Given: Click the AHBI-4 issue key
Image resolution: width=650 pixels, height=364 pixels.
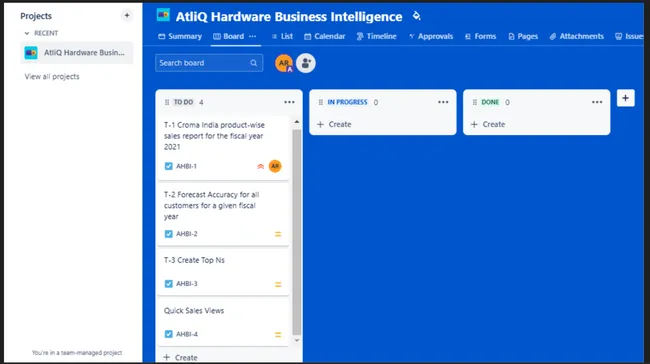Looking at the screenshot, I should [187, 334].
